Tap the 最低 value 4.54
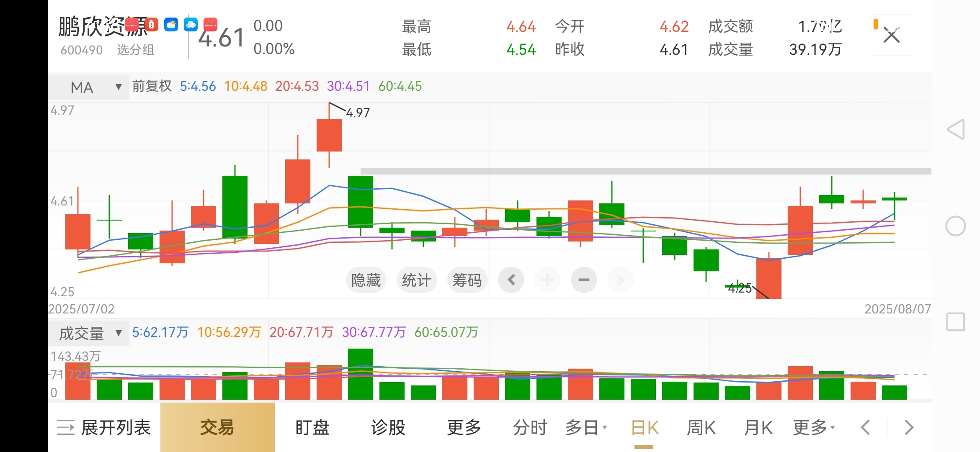 coord(521,50)
